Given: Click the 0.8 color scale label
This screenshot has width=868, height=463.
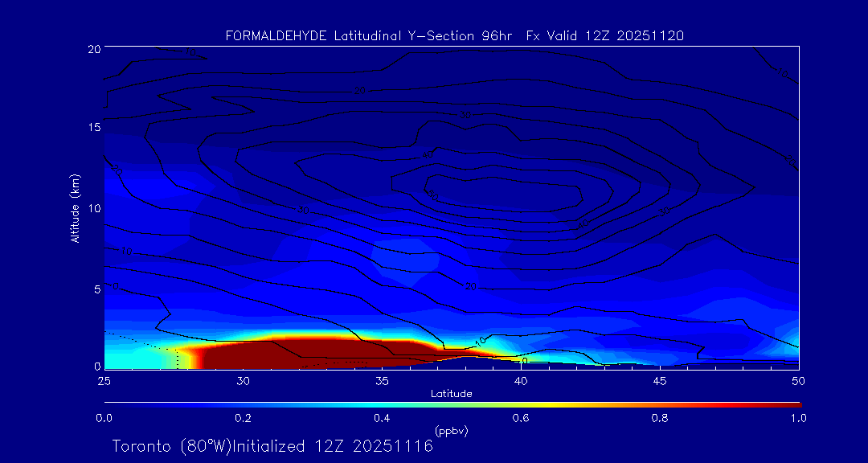Looking at the screenshot, I should click(x=660, y=418).
